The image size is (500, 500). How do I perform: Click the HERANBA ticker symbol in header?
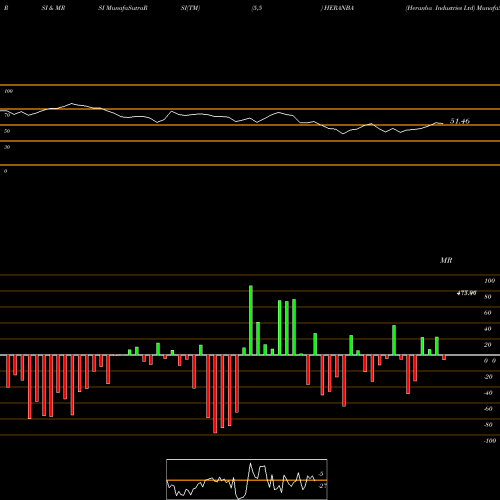click(x=339, y=8)
